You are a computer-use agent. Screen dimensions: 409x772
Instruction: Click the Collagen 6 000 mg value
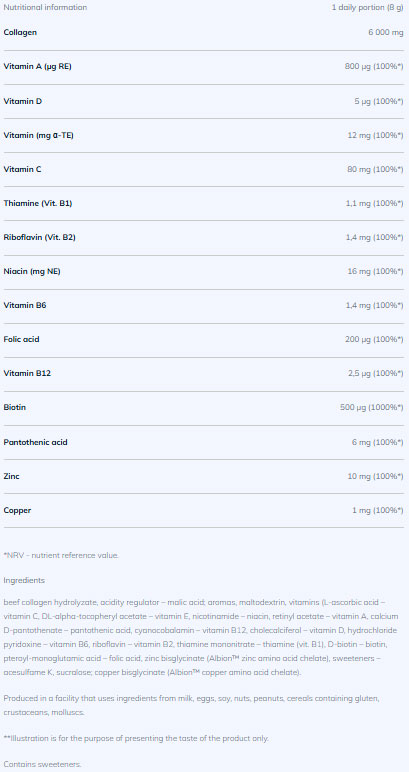click(x=385, y=32)
